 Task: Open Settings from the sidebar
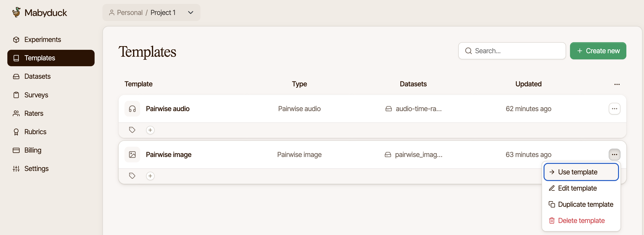[51, 169]
